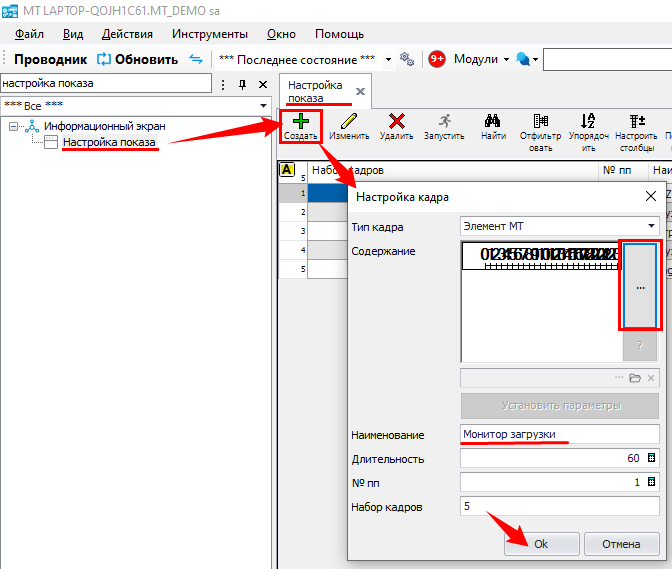
Task: Collapse the Информационный экран tree node
Action: pos(13,127)
